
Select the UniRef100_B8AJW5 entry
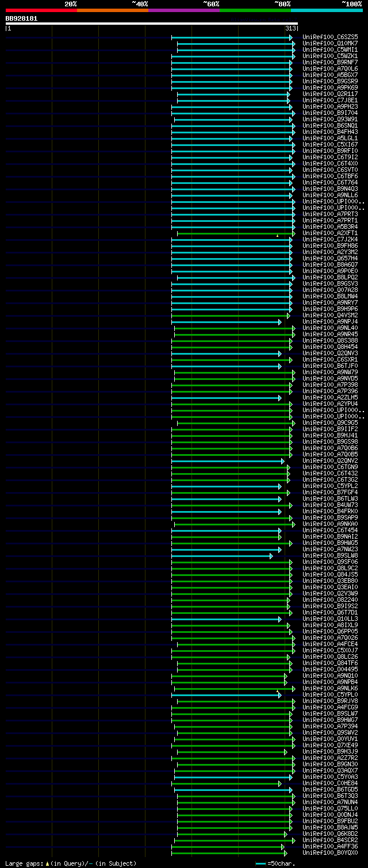(330, 827)
